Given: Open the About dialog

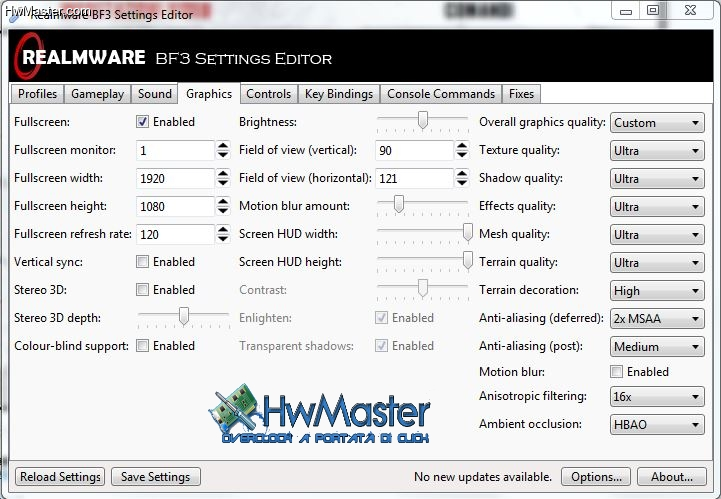Looking at the screenshot, I should coord(672,477).
